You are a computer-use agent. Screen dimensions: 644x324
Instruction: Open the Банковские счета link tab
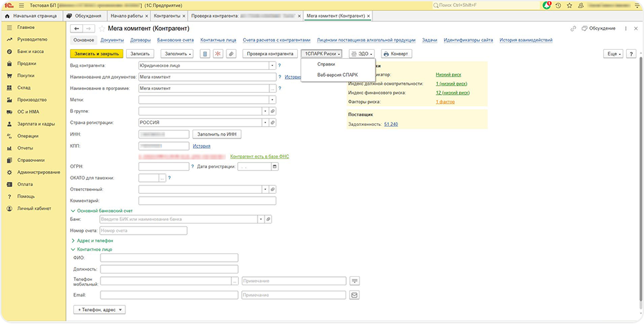coord(175,40)
